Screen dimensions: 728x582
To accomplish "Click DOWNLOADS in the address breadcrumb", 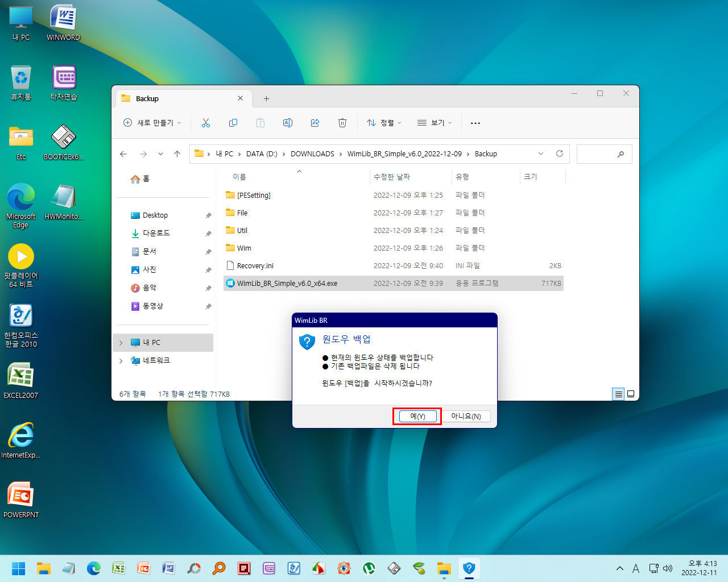I will [x=312, y=154].
